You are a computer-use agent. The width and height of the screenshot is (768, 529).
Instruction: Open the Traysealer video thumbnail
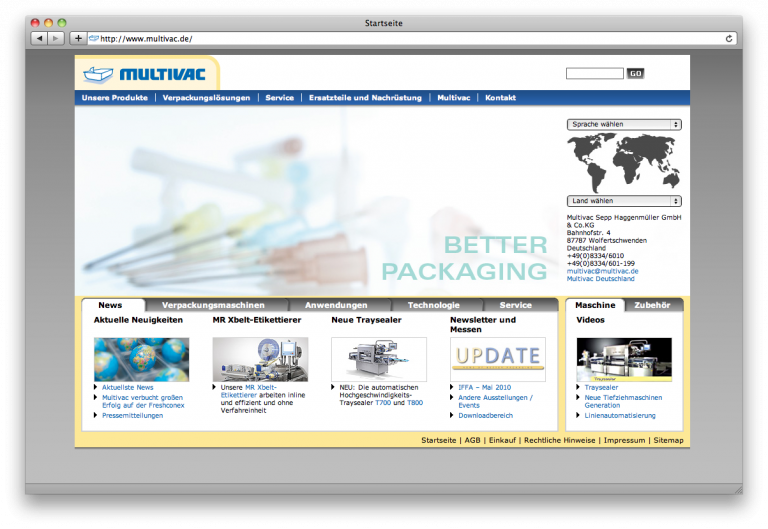point(623,359)
